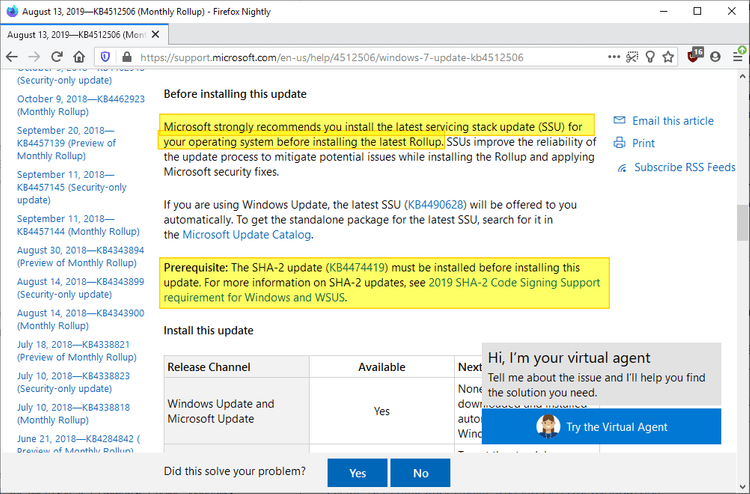Open July 10, 2018—KB4338823 Security-only link
Image resolution: width=750 pixels, height=494 pixels.
(x=74, y=382)
